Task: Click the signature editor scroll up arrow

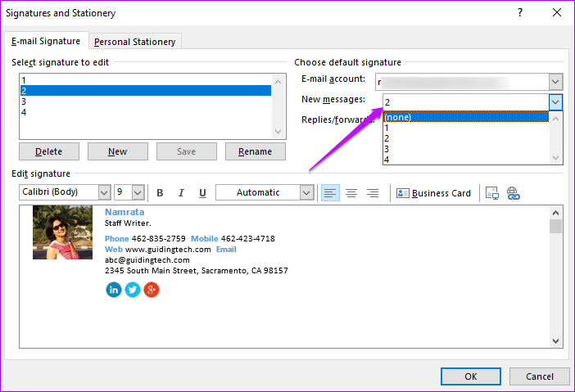Action: [x=555, y=213]
